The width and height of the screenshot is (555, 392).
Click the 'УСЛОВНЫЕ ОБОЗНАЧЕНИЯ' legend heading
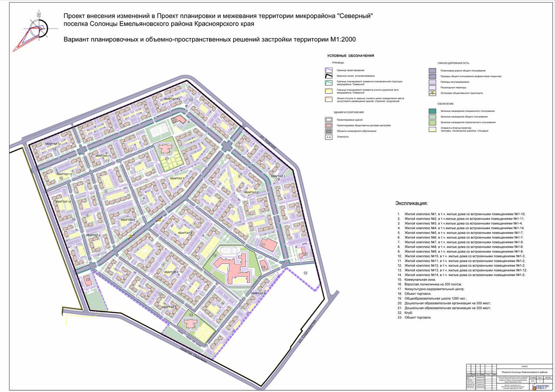click(350, 56)
